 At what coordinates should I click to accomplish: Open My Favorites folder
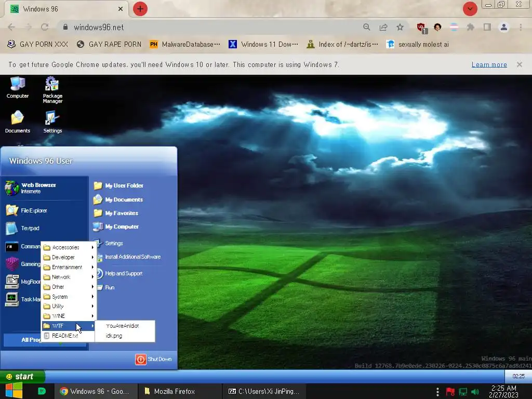(116, 213)
